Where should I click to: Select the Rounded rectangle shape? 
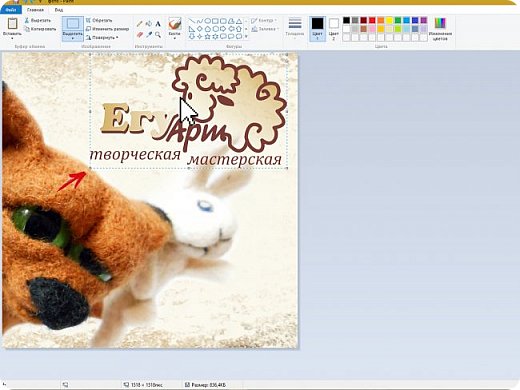[x=223, y=21]
